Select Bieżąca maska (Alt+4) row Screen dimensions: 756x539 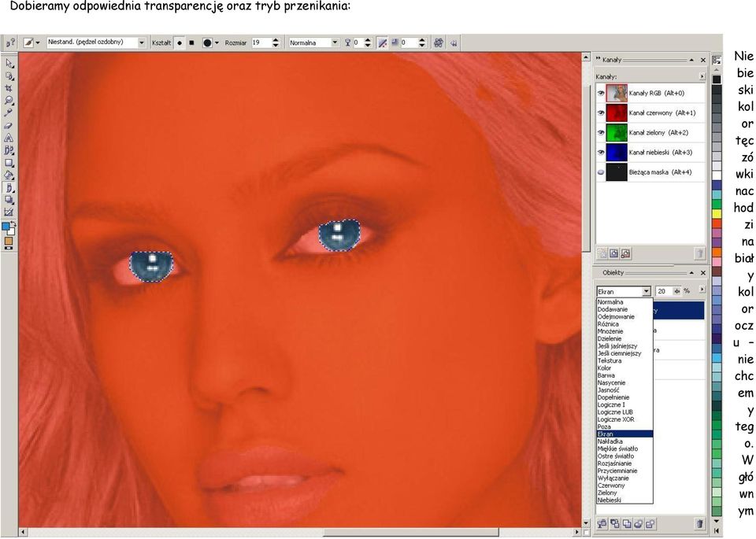(651, 172)
